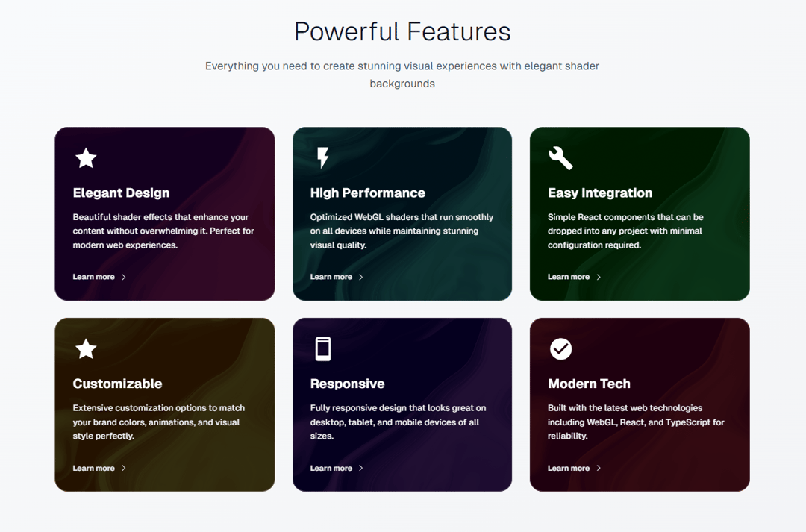Click the Powerful Features section title

click(402, 31)
